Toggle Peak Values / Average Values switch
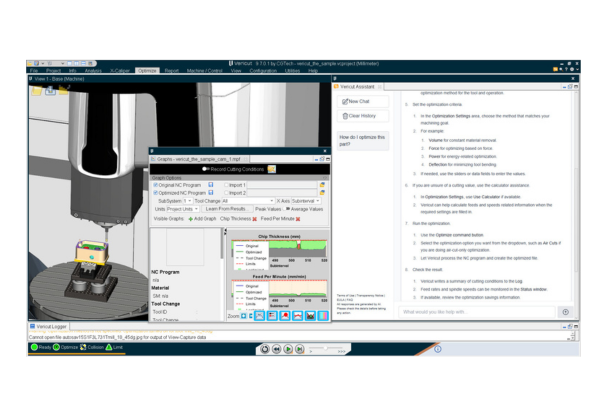The width and height of the screenshot is (600, 414). [287, 209]
